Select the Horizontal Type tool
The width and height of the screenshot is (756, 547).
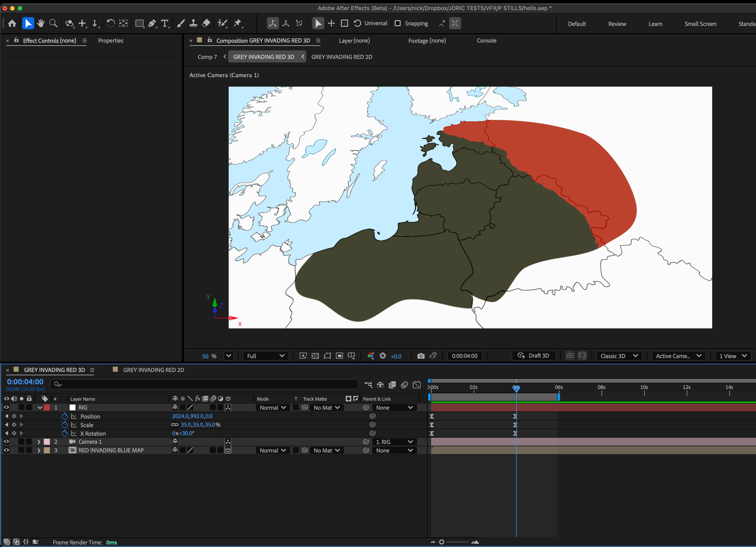pyautogui.click(x=165, y=23)
